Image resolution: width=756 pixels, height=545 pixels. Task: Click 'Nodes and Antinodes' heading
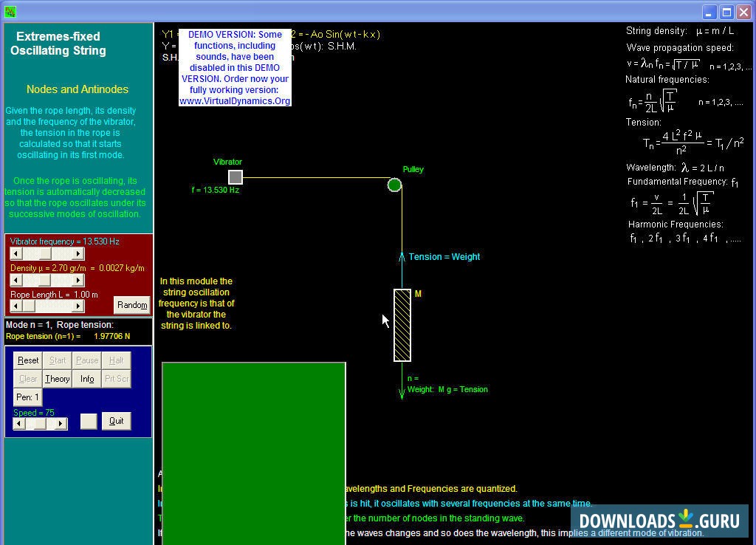click(x=77, y=89)
